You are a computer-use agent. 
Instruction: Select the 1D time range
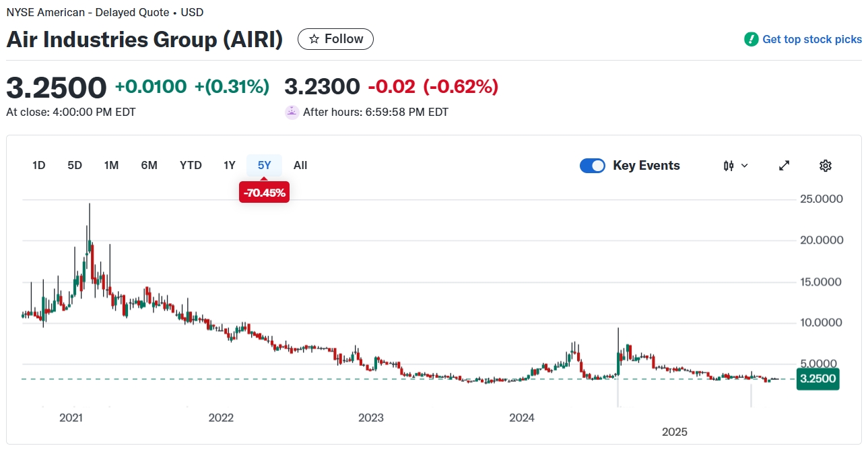[39, 165]
